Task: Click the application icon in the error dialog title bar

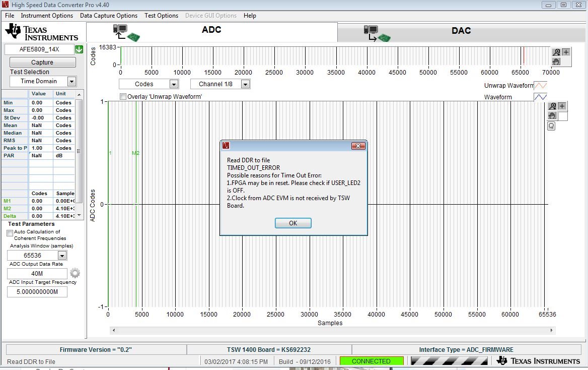Action: tap(226, 146)
